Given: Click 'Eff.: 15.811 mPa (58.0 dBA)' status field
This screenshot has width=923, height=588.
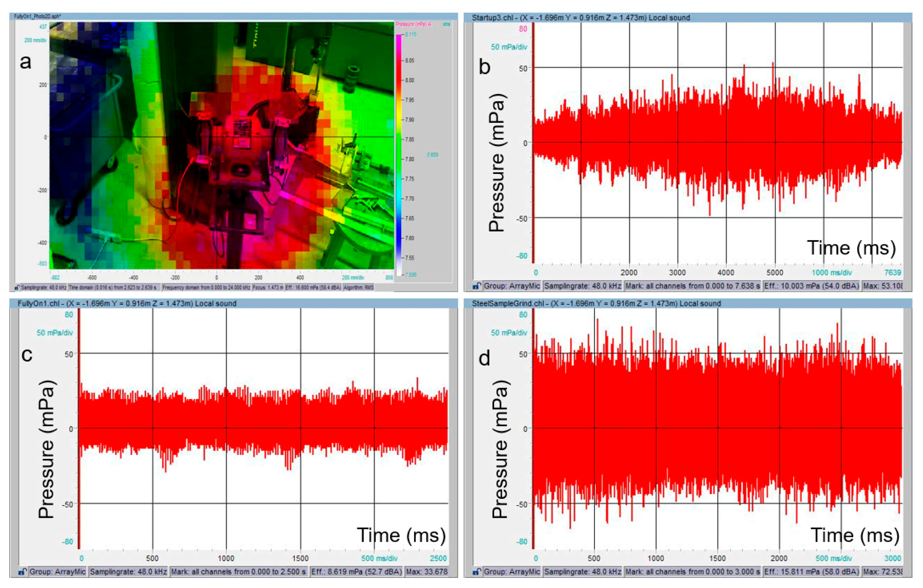Looking at the screenshot, I should click(811, 571).
